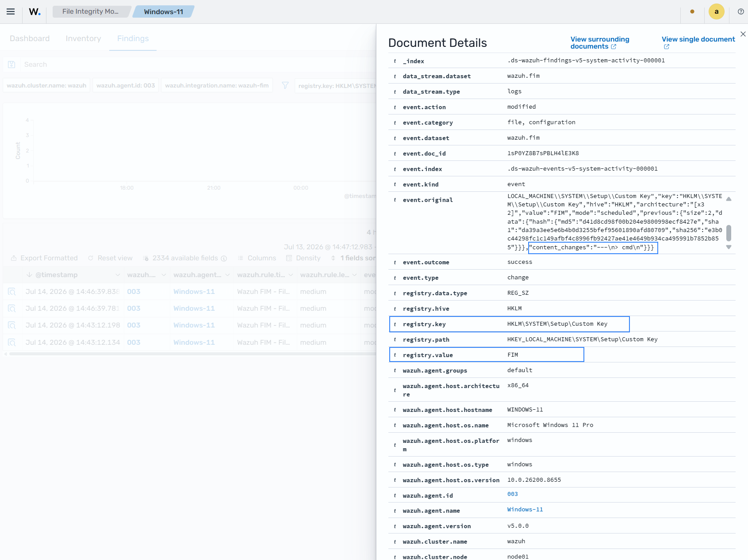Image resolution: width=748 pixels, height=560 pixels.
Task: Click the table's horizontal scrollbar
Action: (x=192, y=354)
